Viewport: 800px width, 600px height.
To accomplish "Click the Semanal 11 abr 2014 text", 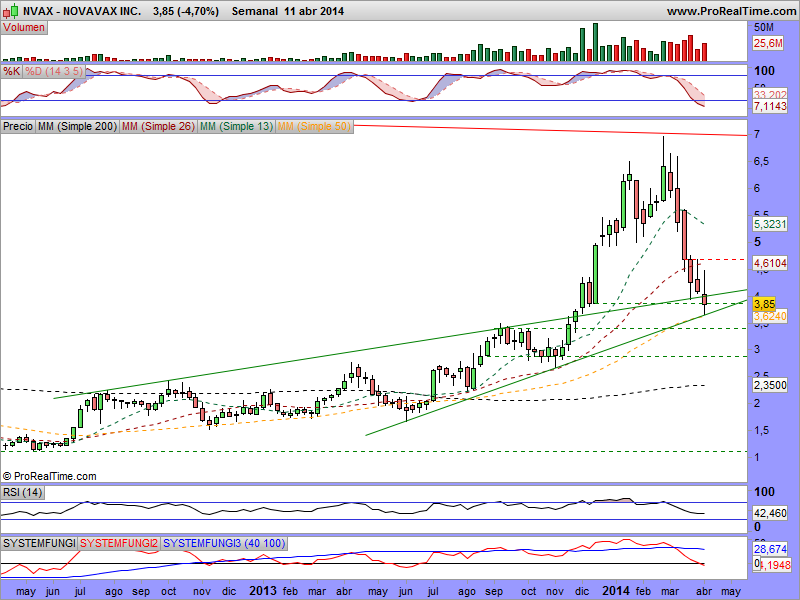I will click(x=288, y=11).
